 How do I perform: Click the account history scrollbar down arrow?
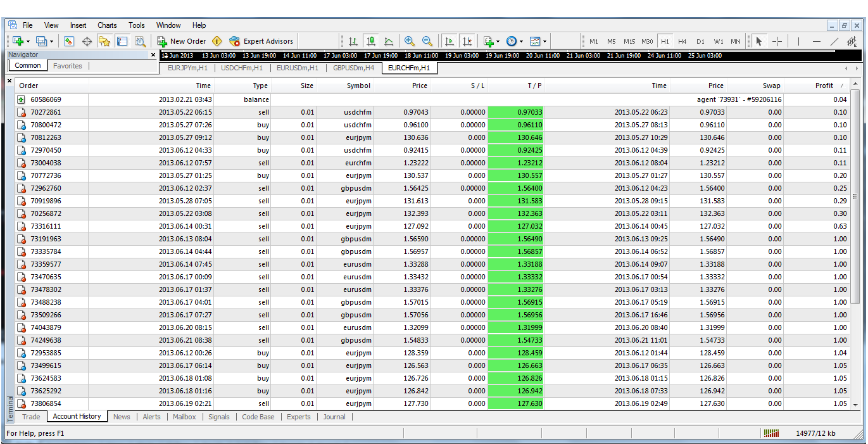[855, 405]
